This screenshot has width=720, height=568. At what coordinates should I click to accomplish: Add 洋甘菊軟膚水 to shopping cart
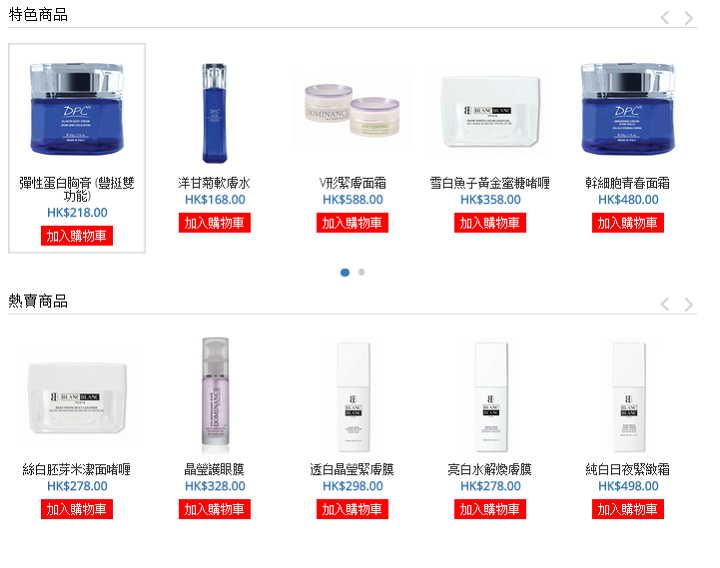click(214, 223)
